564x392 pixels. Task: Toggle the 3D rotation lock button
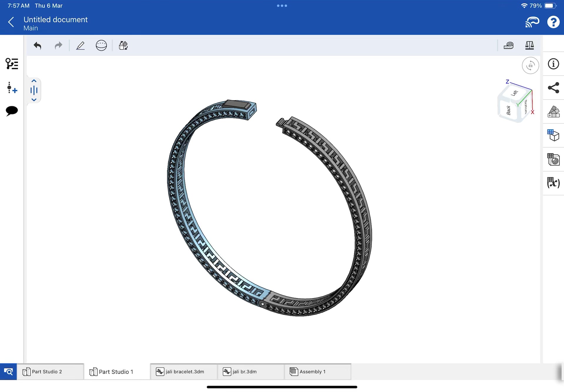[x=530, y=66]
